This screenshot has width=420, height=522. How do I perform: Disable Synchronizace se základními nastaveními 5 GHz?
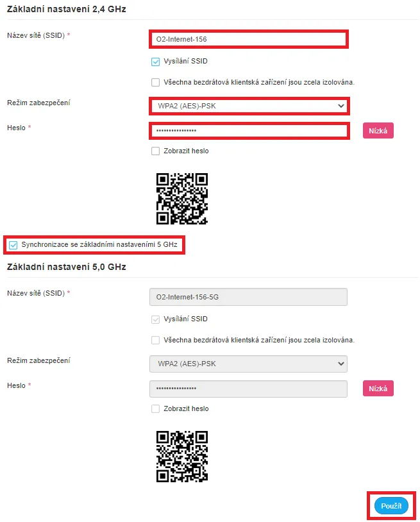(x=15, y=244)
